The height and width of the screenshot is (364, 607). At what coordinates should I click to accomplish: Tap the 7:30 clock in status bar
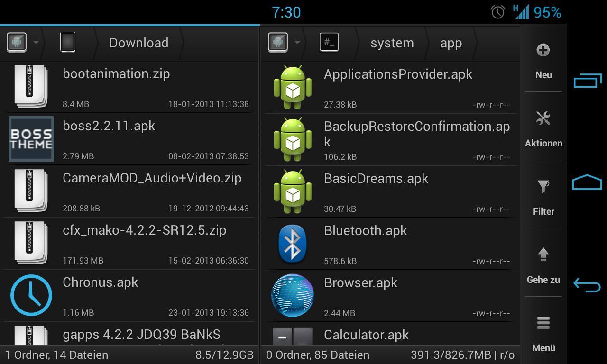(286, 12)
